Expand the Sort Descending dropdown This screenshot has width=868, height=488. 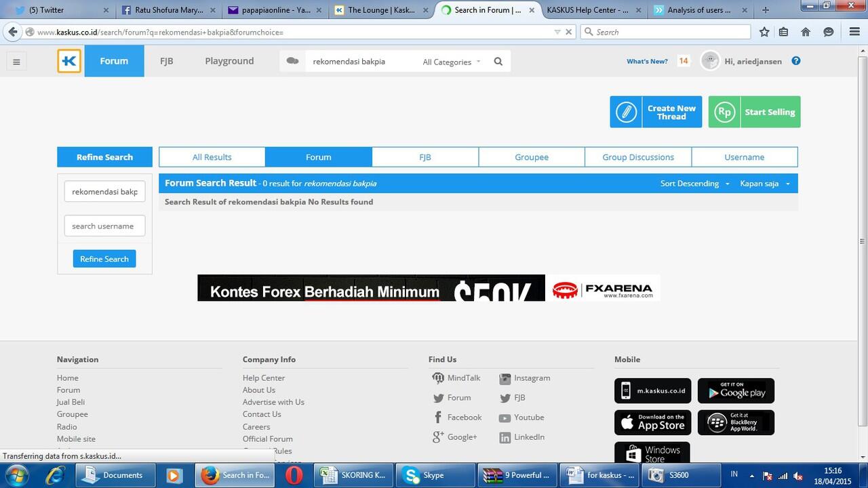(695, 184)
